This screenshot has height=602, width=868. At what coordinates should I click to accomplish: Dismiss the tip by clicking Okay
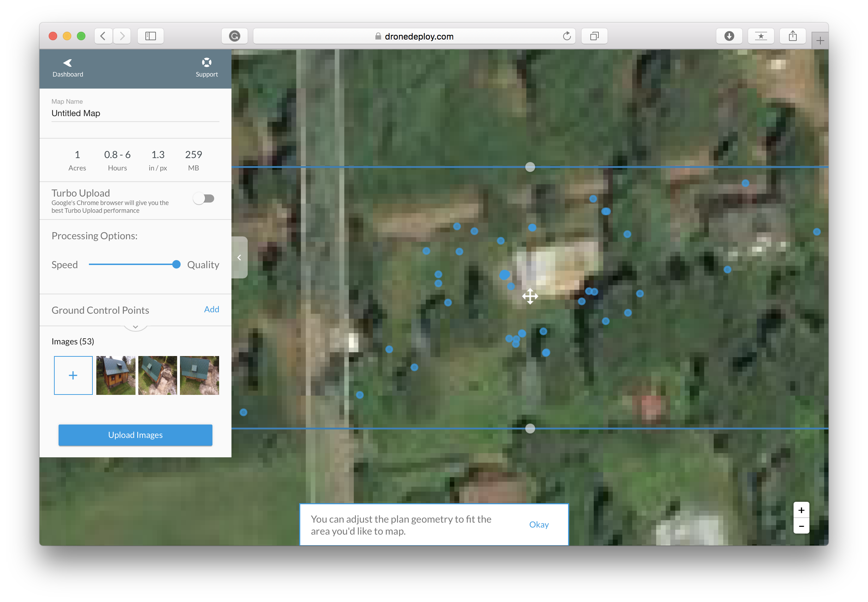[538, 524]
